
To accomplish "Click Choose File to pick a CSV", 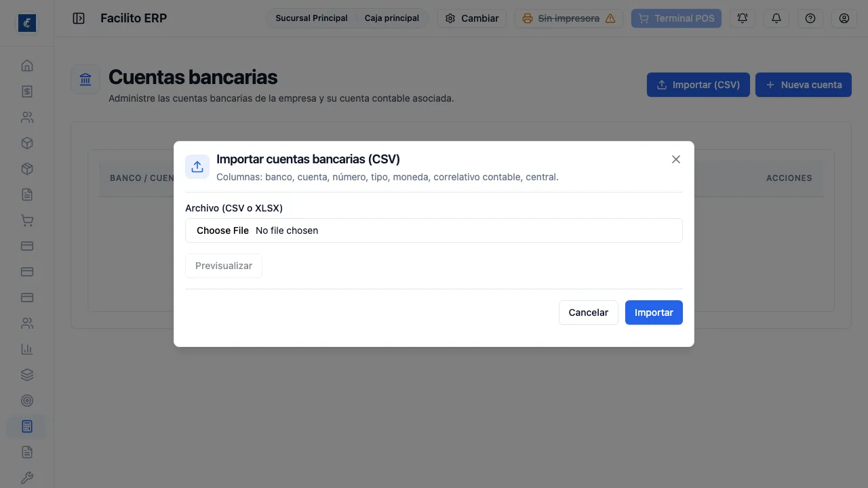I will point(222,230).
